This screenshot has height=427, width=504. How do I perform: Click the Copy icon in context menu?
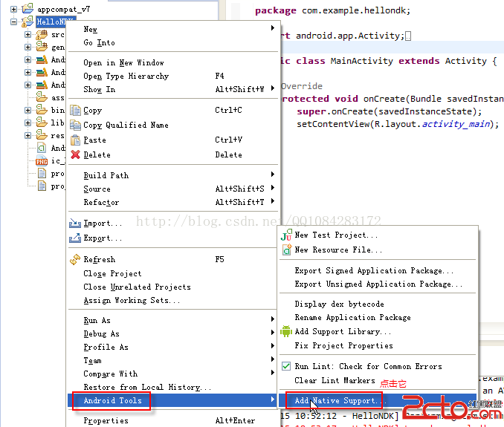75,111
